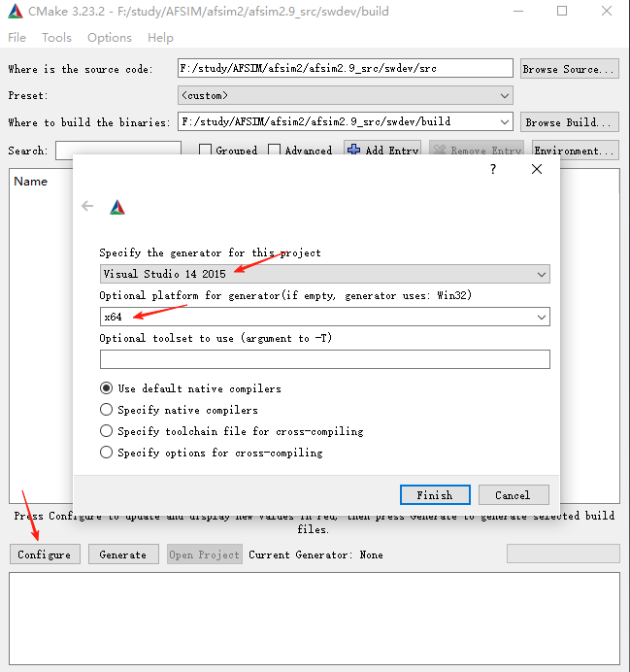Click the Configure button

pyautogui.click(x=45, y=554)
